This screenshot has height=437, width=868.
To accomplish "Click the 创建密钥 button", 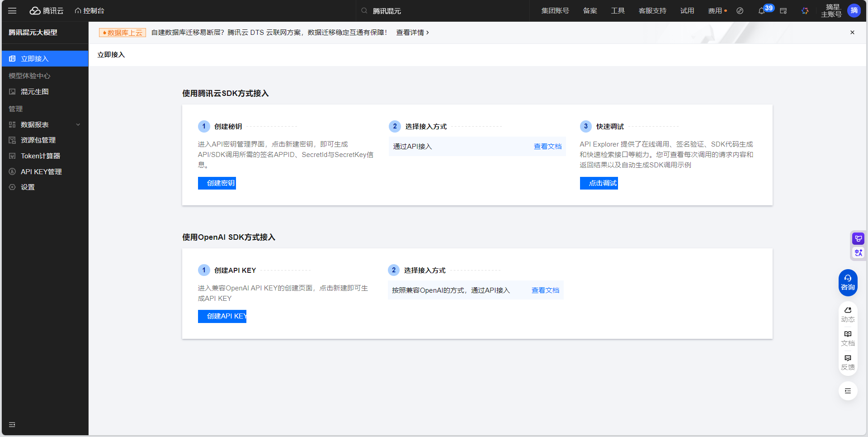I will [x=217, y=183].
